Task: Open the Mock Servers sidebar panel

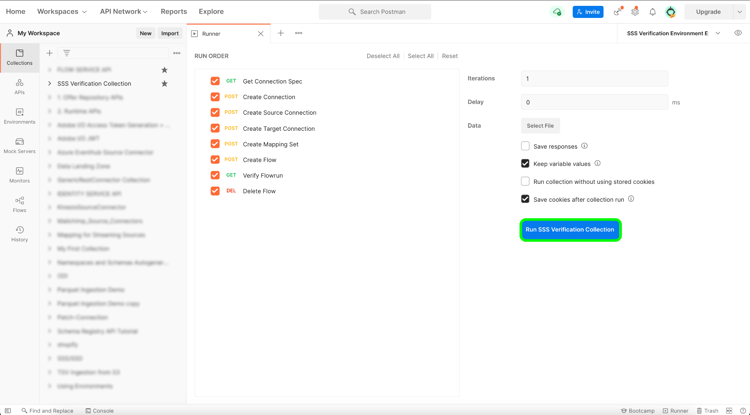Action: click(x=20, y=145)
